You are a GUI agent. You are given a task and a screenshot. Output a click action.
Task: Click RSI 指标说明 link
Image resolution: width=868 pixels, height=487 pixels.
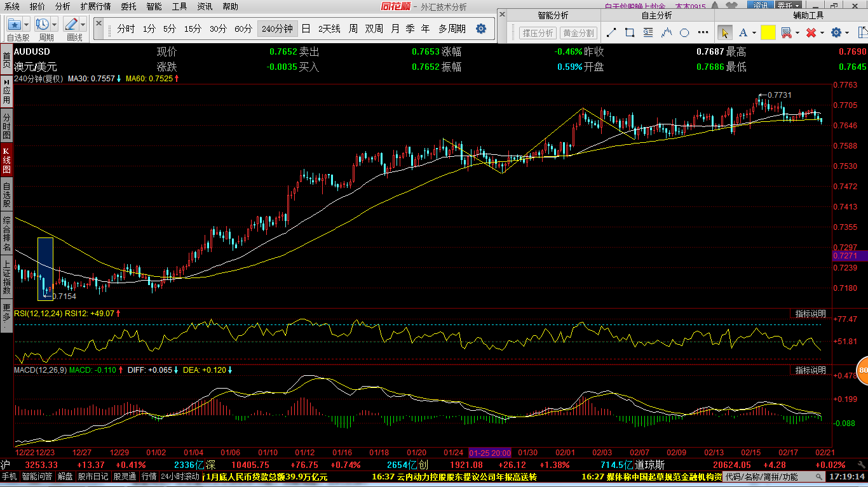tap(811, 314)
